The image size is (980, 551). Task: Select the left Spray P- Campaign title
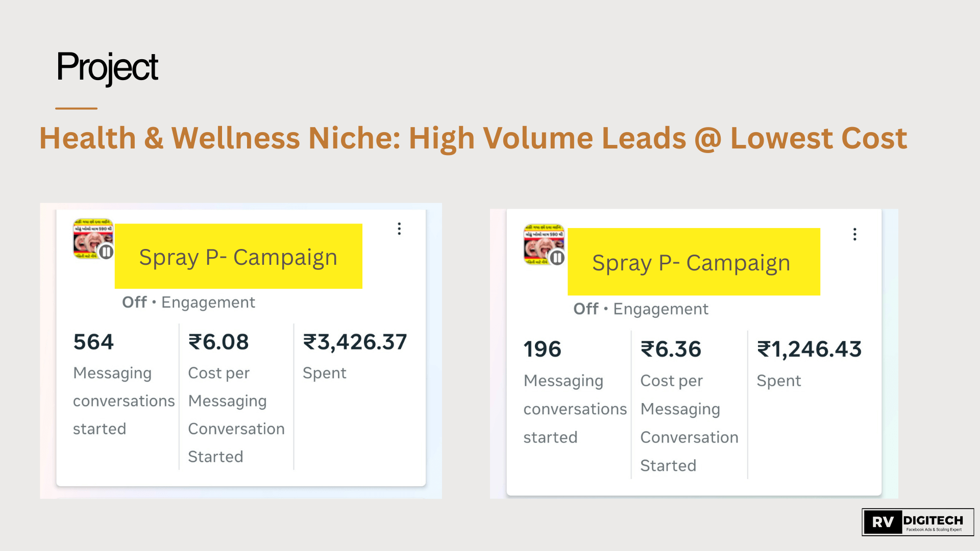point(238,257)
